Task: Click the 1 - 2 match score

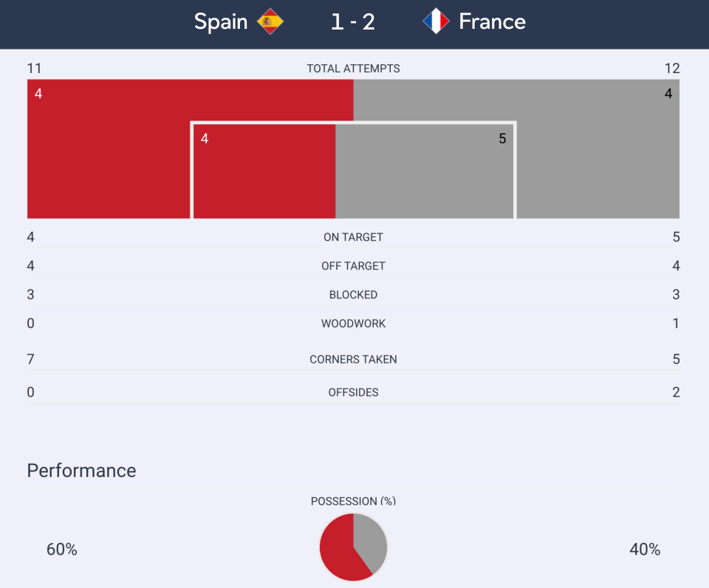Action: (x=353, y=21)
